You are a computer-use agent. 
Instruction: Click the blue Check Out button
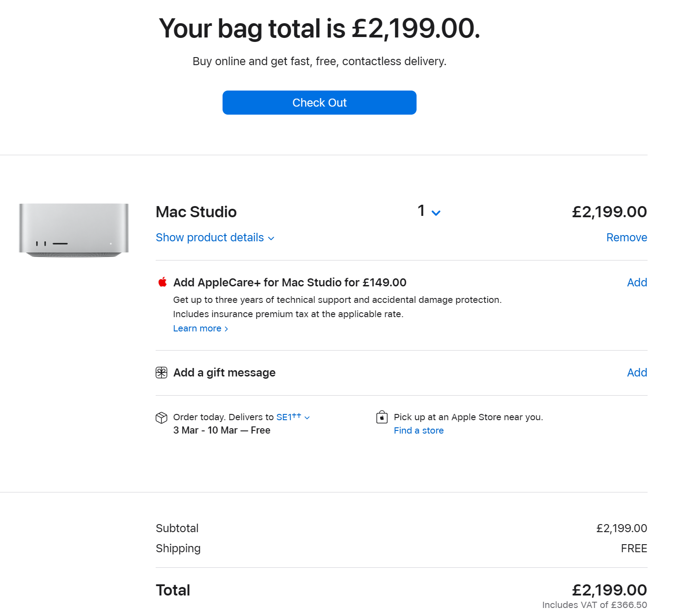pyautogui.click(x=319, y=103)
